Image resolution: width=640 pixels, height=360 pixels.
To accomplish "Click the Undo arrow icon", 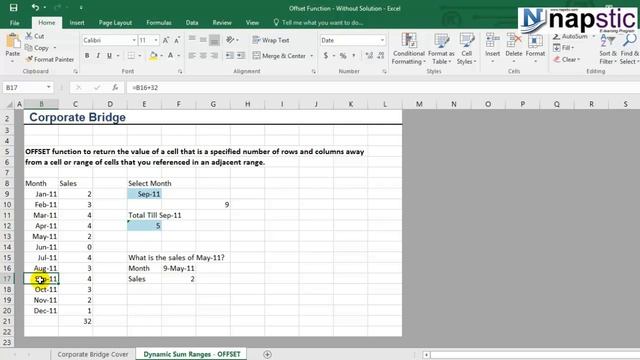I will click(35, 7).
